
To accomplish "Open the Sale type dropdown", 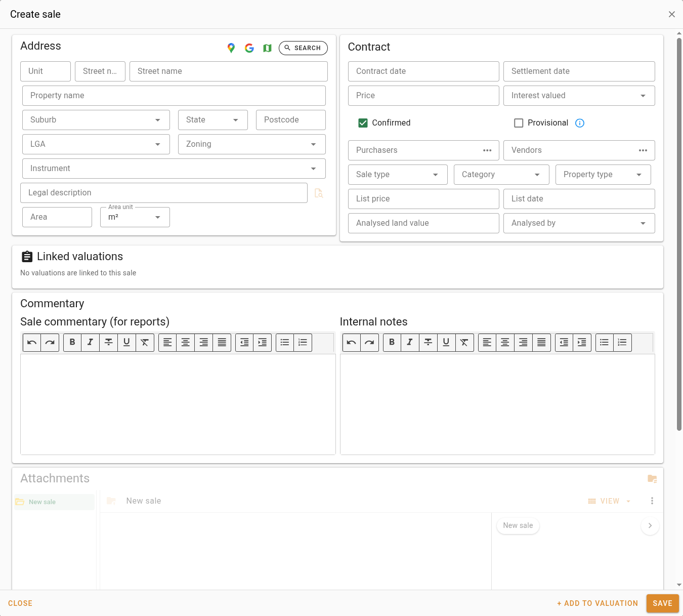I will click(398, 175).
